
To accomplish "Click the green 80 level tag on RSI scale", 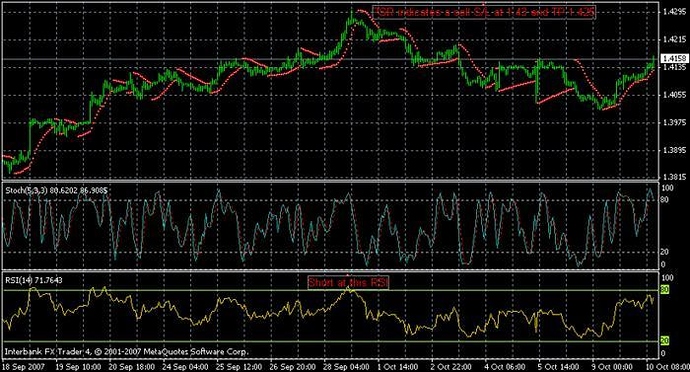I will [x=665, y=290].
